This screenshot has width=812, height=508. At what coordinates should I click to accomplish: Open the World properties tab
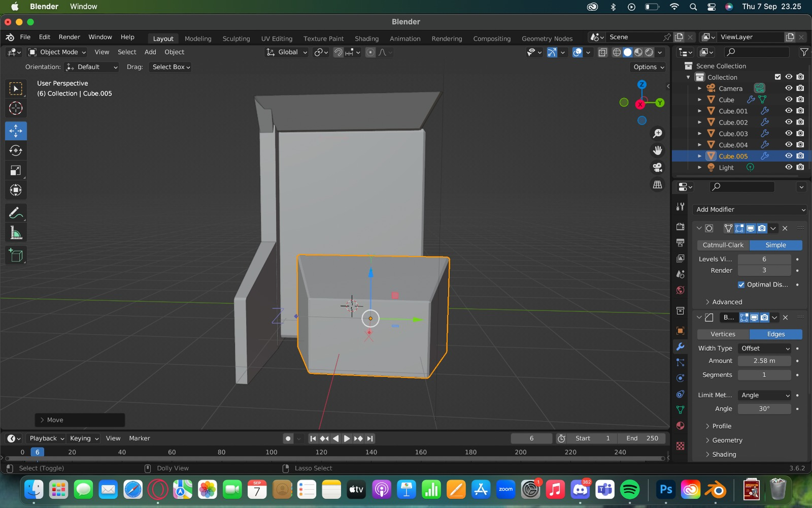tap(681, 290)
